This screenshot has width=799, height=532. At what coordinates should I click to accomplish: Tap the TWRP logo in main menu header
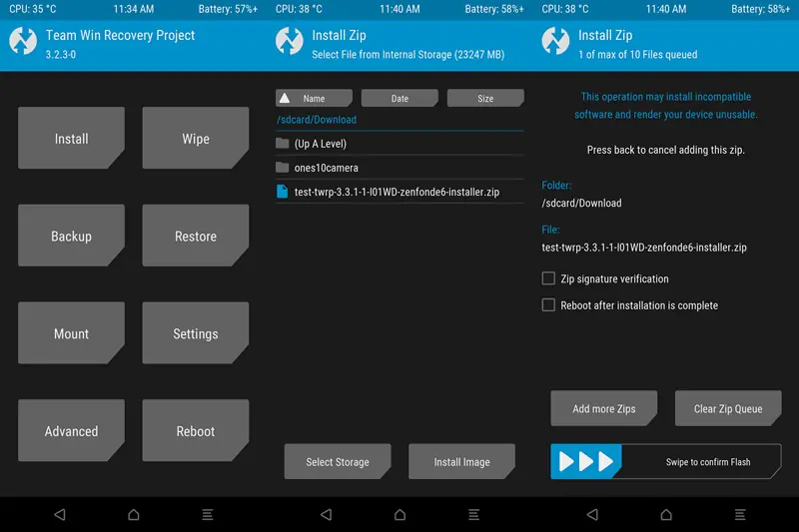23,41
